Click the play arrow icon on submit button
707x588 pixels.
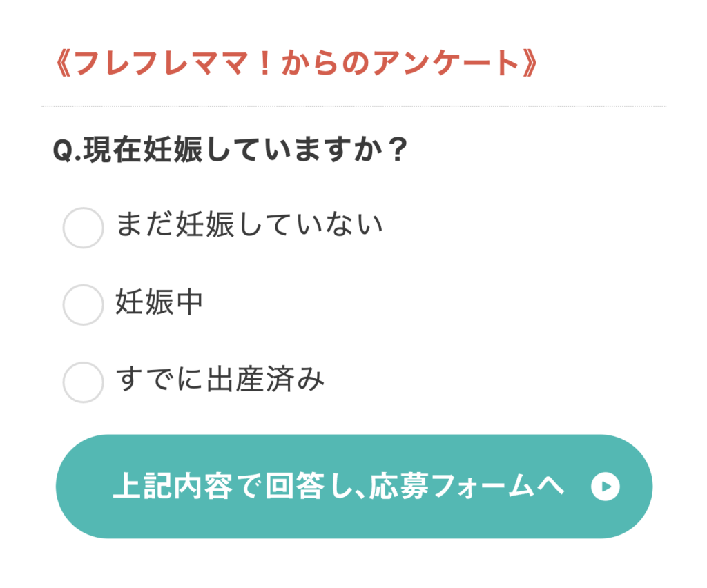coord(606,487)
